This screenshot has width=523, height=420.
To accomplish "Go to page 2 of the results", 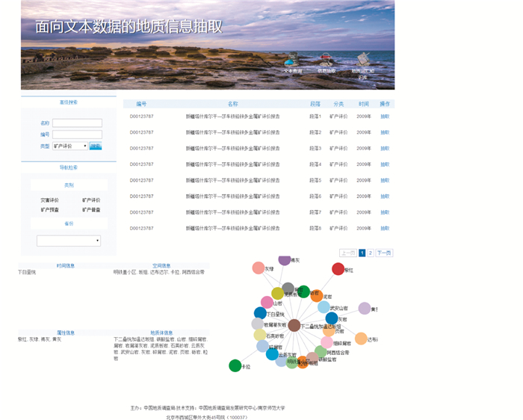I will pyautogui.click(x=370, y=253).
